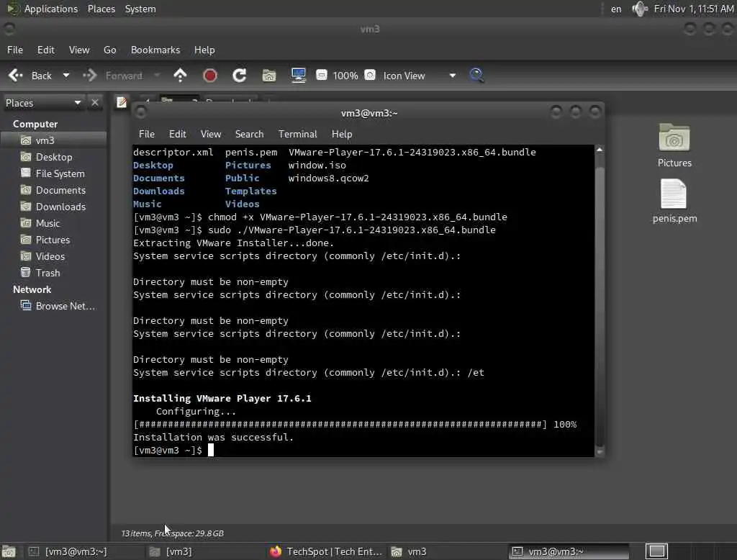Open the Icon View mode dropdown
Viewport: 737px width, 560px height.
point(420,76)
